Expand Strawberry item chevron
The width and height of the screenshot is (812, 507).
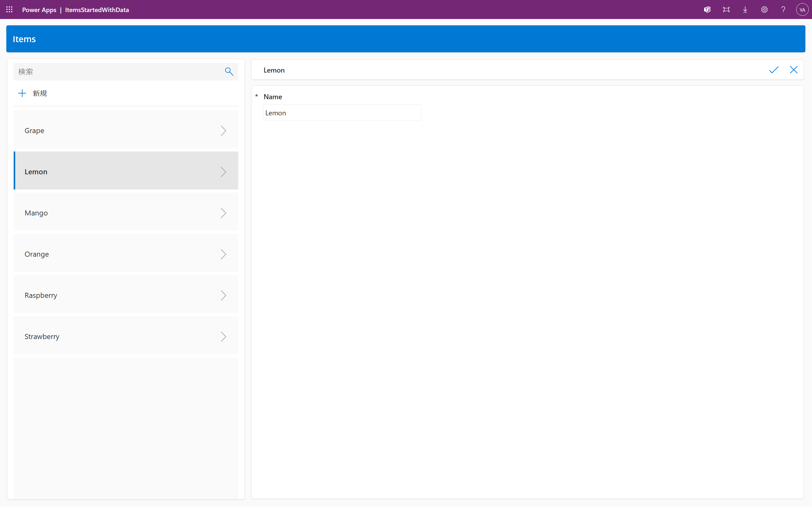pos(223,336)
